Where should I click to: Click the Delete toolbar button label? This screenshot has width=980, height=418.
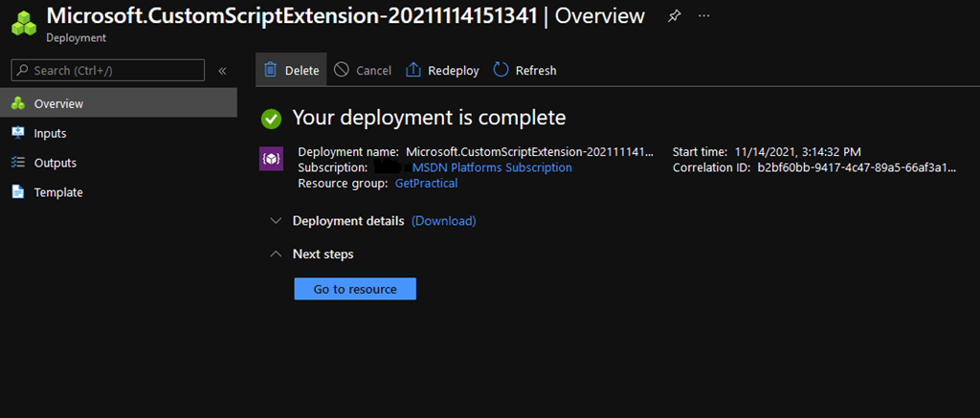(301, 71)
